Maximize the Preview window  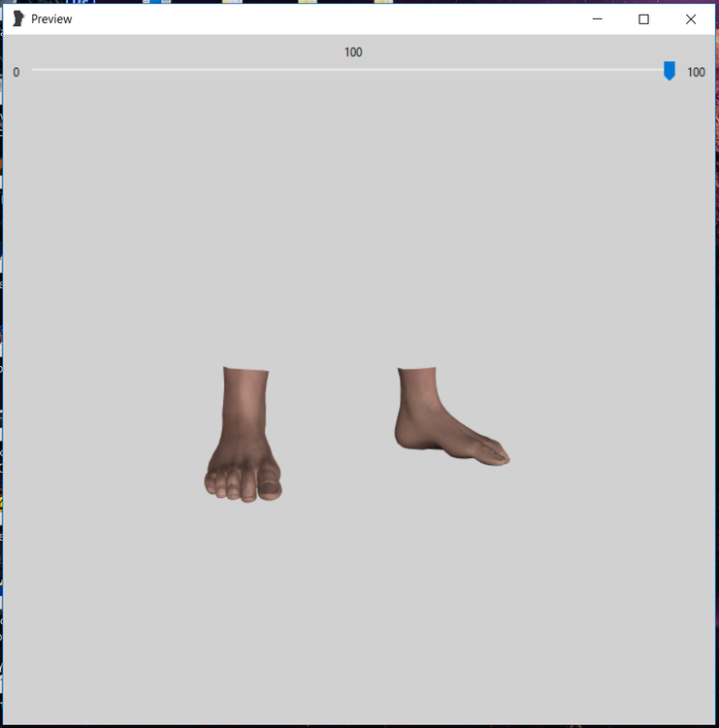pyautogui.click(x=643, y=19)
